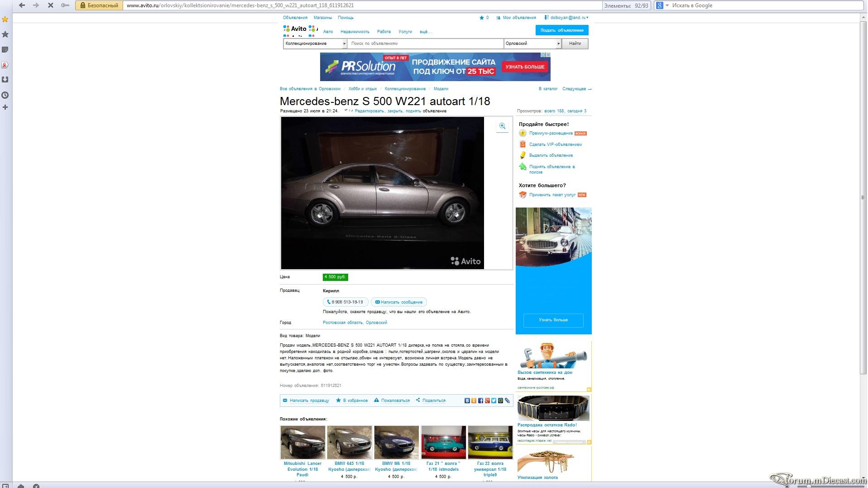Click the browser forward arrow
The width and height of the screenshot is (868, 488).
pos(36,5)
